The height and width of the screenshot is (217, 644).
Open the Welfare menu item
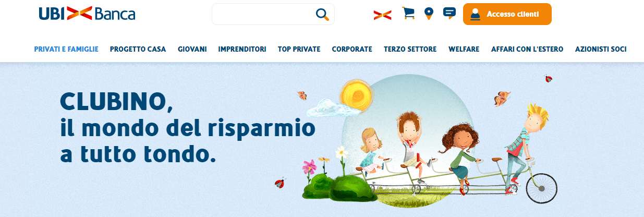(x=464, y=50)
